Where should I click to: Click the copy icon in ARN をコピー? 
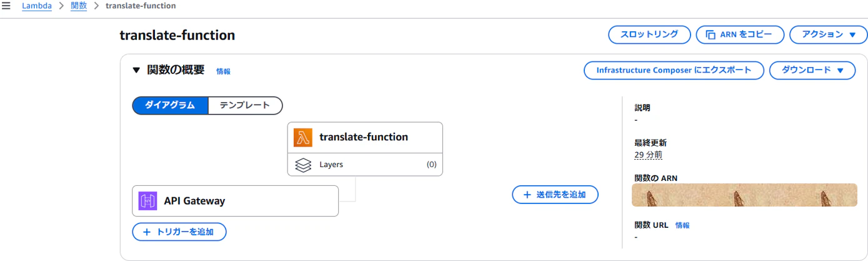[x=710, y=35]
